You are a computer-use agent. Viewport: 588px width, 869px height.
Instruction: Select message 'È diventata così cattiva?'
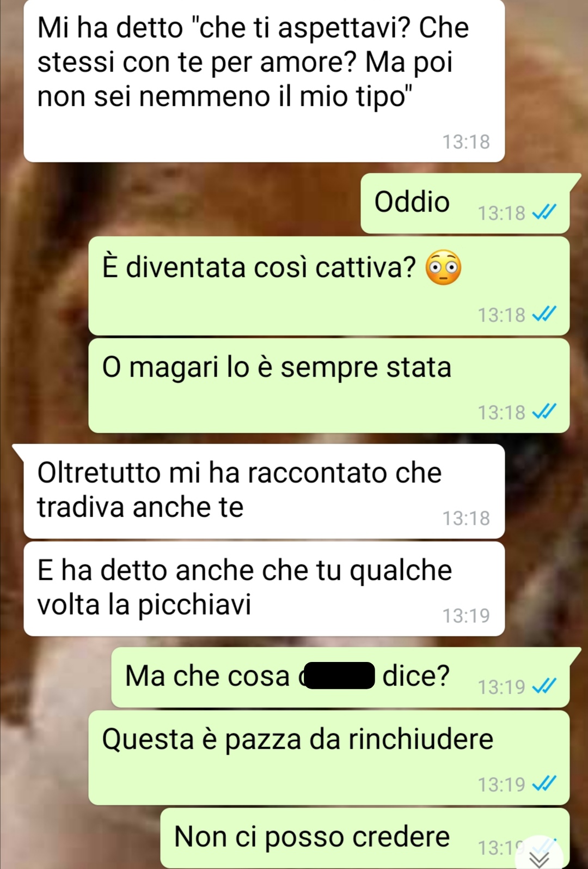tap(329, 285)
